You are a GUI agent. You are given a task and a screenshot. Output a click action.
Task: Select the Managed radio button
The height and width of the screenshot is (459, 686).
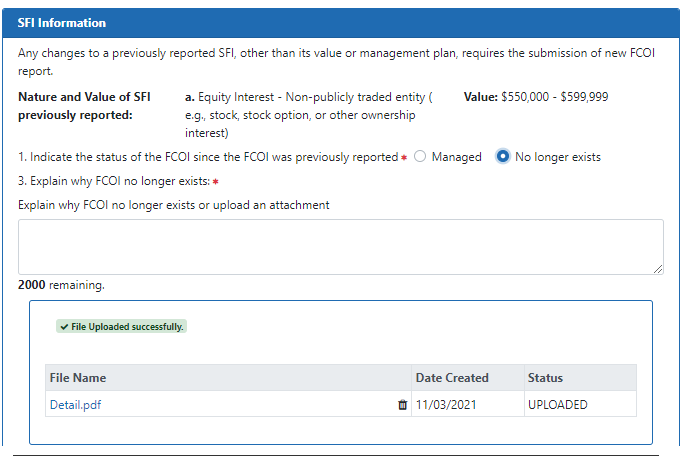click(420, 157)
